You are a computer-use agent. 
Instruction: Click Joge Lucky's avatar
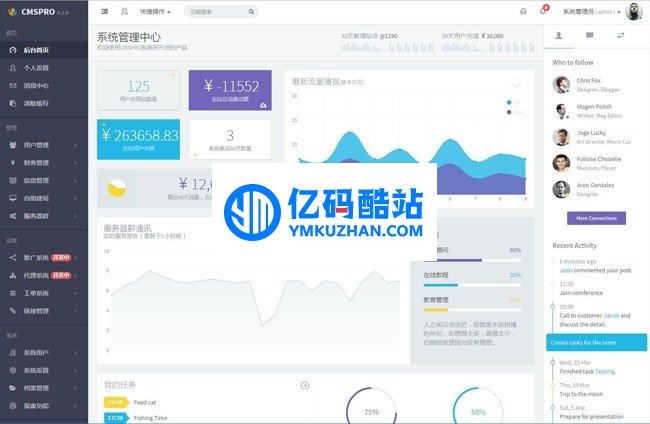pyautogui.click(x=561, y=137)
